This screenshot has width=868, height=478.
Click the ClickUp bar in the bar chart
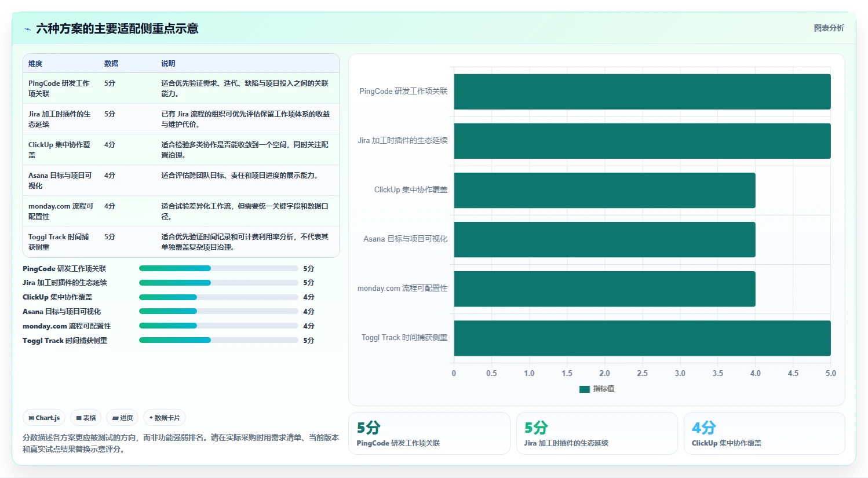coord(604,190)
